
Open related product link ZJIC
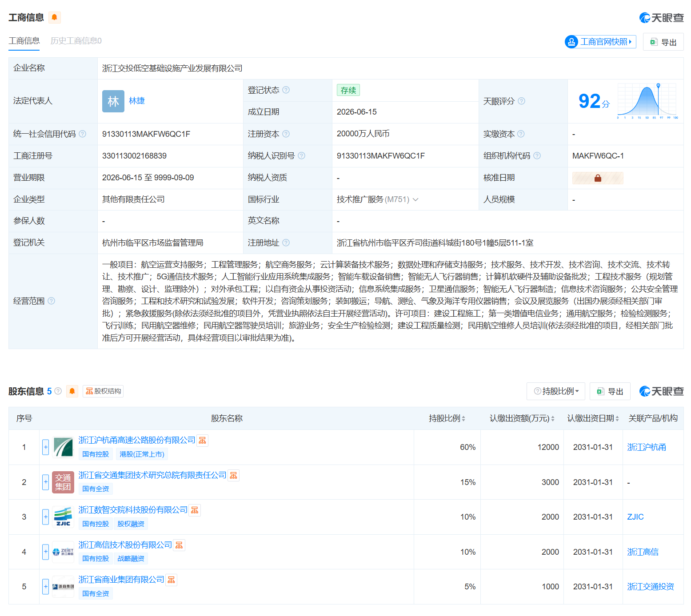(x=635, y=517)
